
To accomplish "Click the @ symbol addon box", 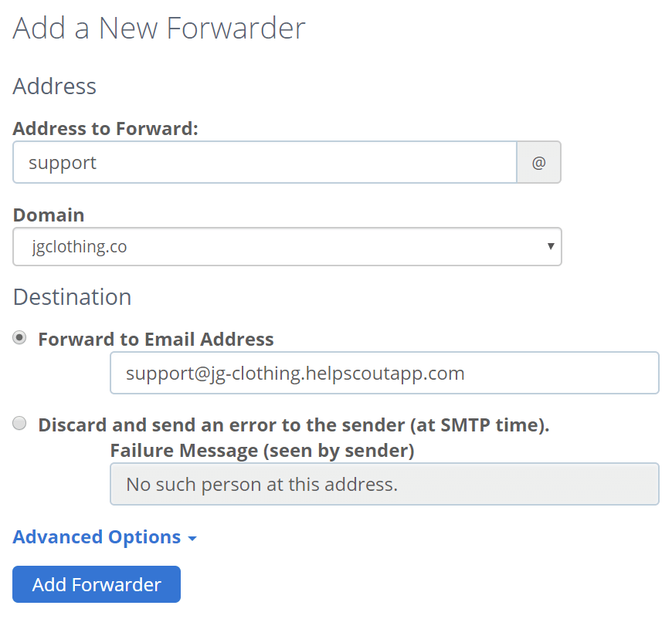I will tap(538, 162).
